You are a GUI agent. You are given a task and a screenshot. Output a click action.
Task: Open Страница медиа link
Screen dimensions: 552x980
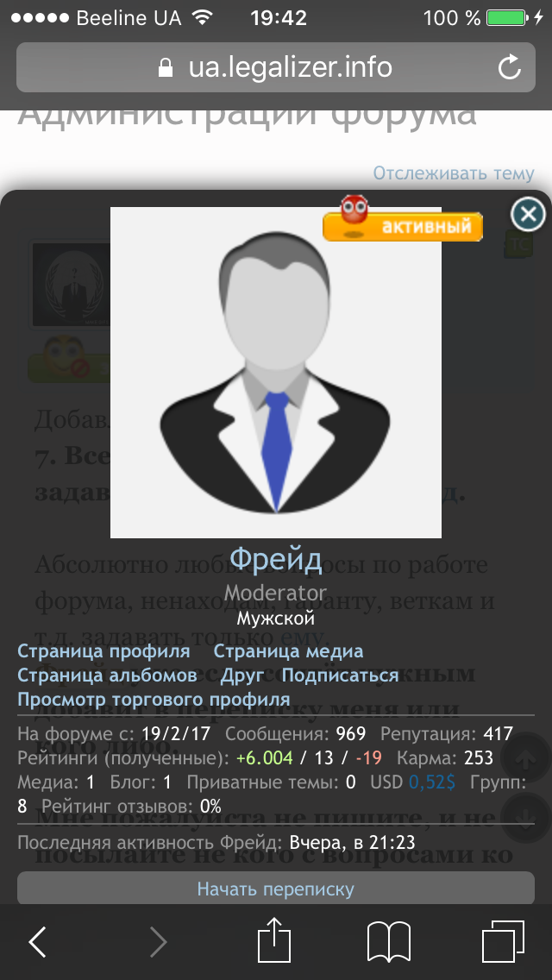288,651
